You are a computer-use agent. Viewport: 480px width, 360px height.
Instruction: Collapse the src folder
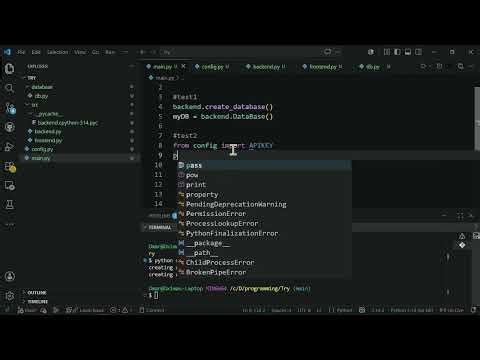tap(35, 105)
